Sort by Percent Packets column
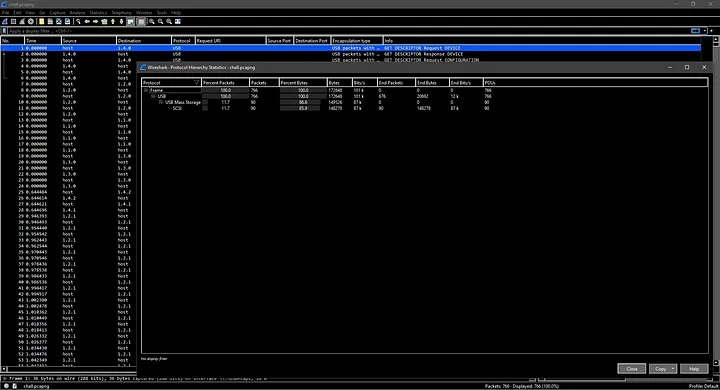 [x=225, y=83]
